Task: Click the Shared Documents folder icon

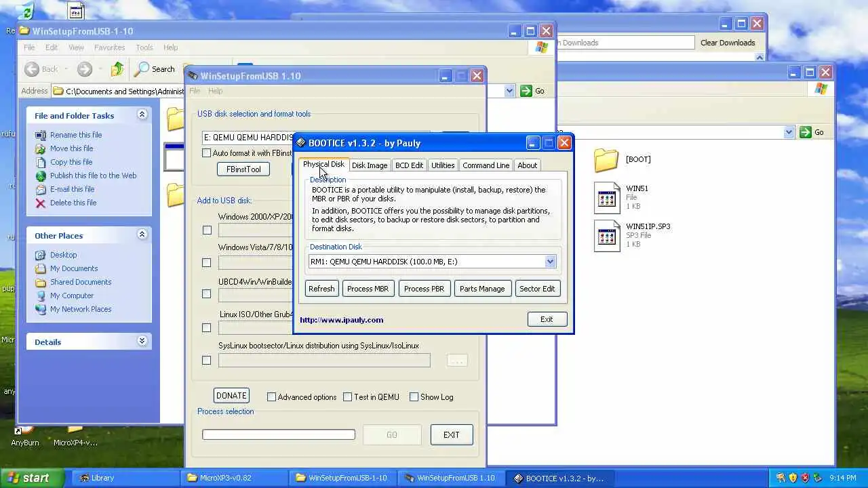Action: (x=41, y=282)
